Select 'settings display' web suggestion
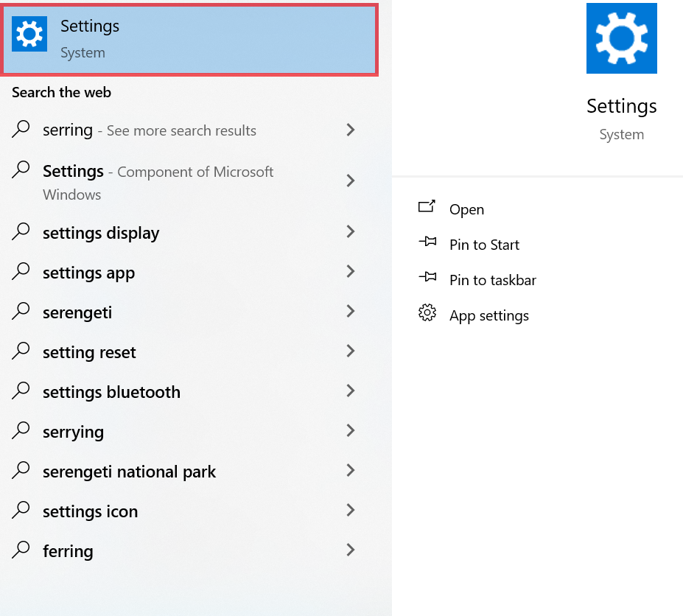Screen dimensions: 683x616 (101, 233)
